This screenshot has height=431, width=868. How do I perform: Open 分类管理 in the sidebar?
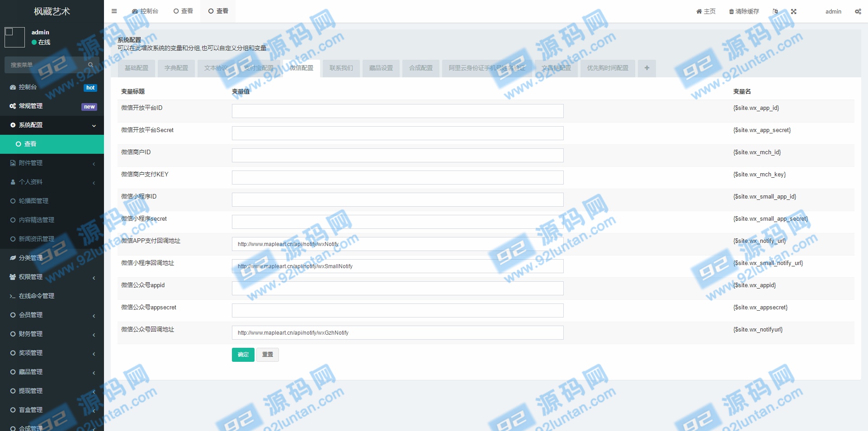tap(52, 258)
